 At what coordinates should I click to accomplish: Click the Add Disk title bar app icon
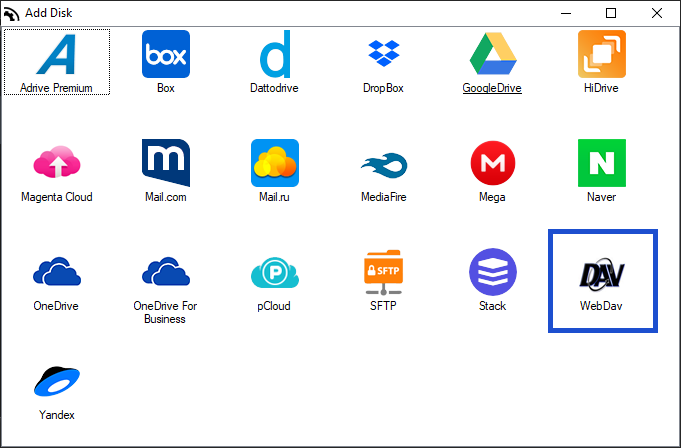11,13
